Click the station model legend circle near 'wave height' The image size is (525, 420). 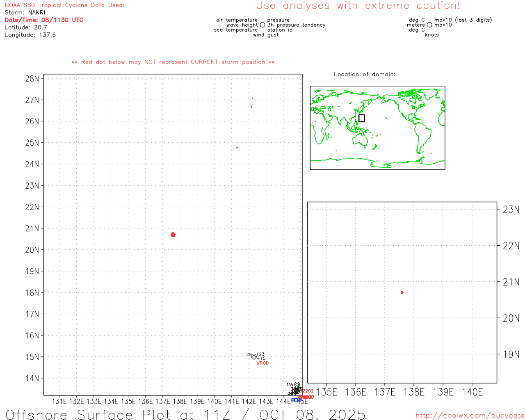pos(262,25)
